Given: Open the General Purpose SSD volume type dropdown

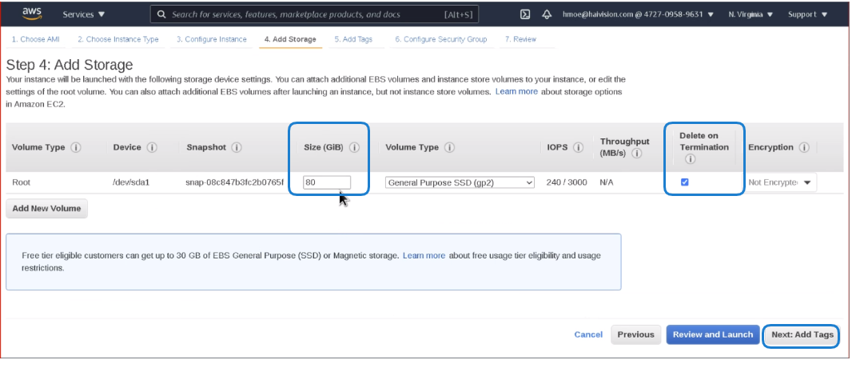Looking at the screenshot, I should [459, 182].
